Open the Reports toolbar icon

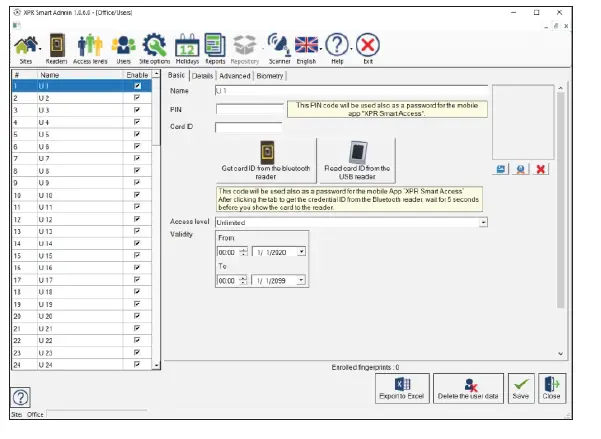[x=215, y=47]
